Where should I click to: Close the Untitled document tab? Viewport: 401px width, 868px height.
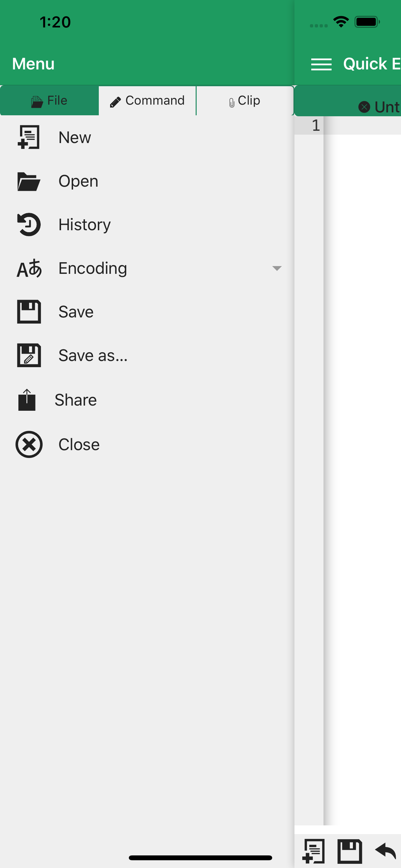[x=364, y=107]
